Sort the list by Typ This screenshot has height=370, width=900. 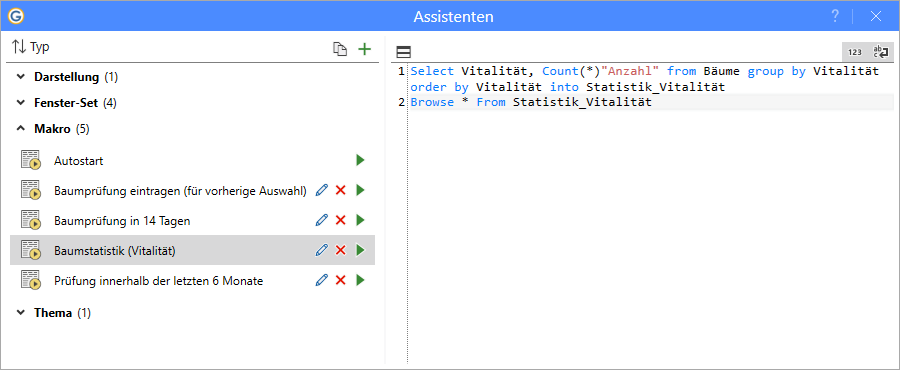click(31, 47)
